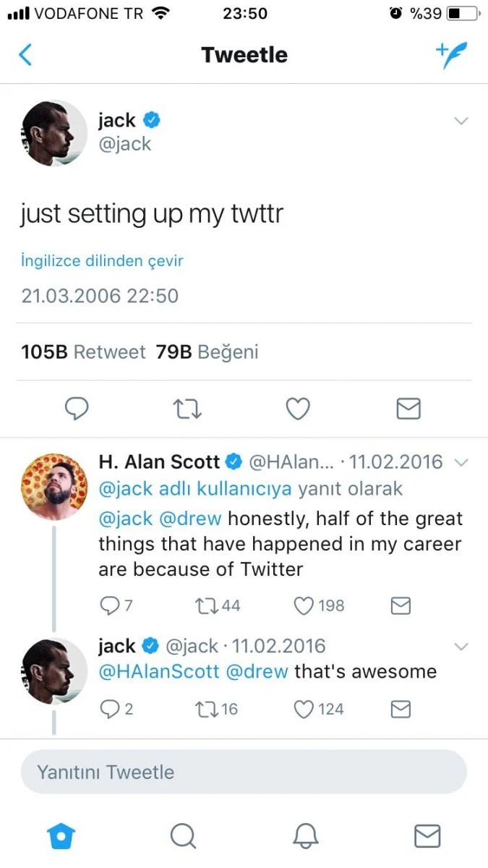Image resolution: width=488 pixels, height=868 pixels.
Task: Open the options menu on jack's main tweet
Action: pos(461,121)
